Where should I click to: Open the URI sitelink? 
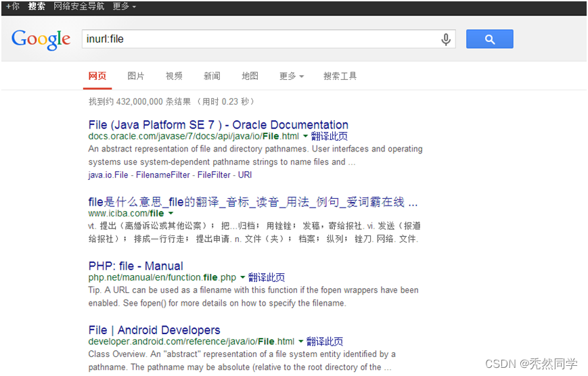click(245, 174)
